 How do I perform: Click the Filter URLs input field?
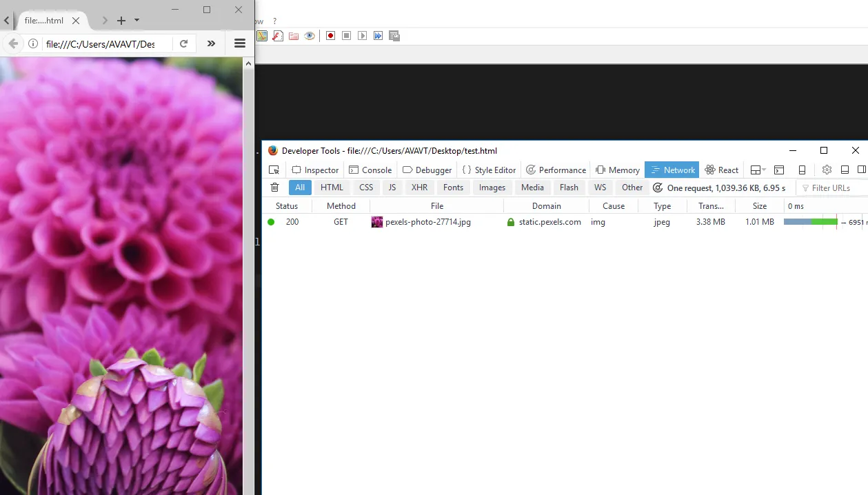point(833,188)
